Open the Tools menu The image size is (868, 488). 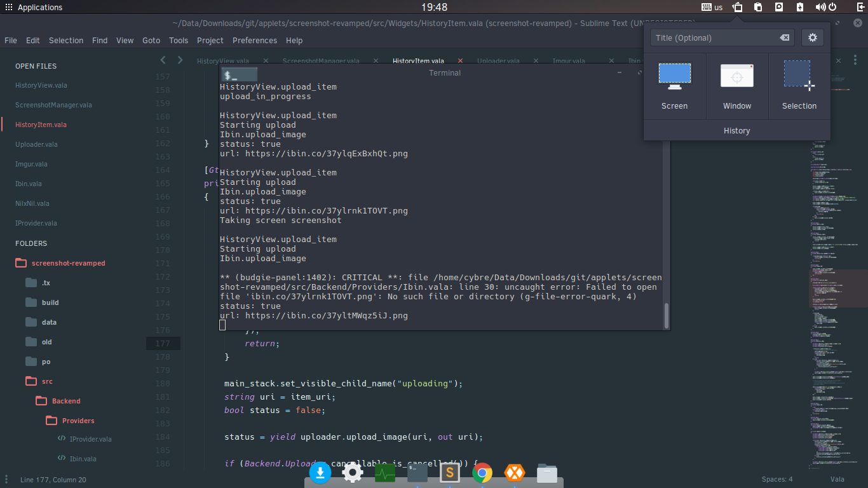click(x=179, y=40)
